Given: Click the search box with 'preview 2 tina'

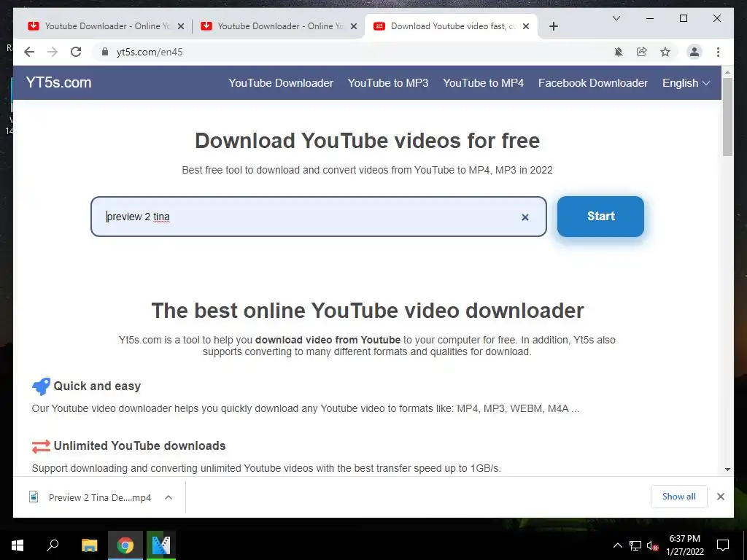Looking at the screenshot, I should pyautogui.click(x=318, y=217).
